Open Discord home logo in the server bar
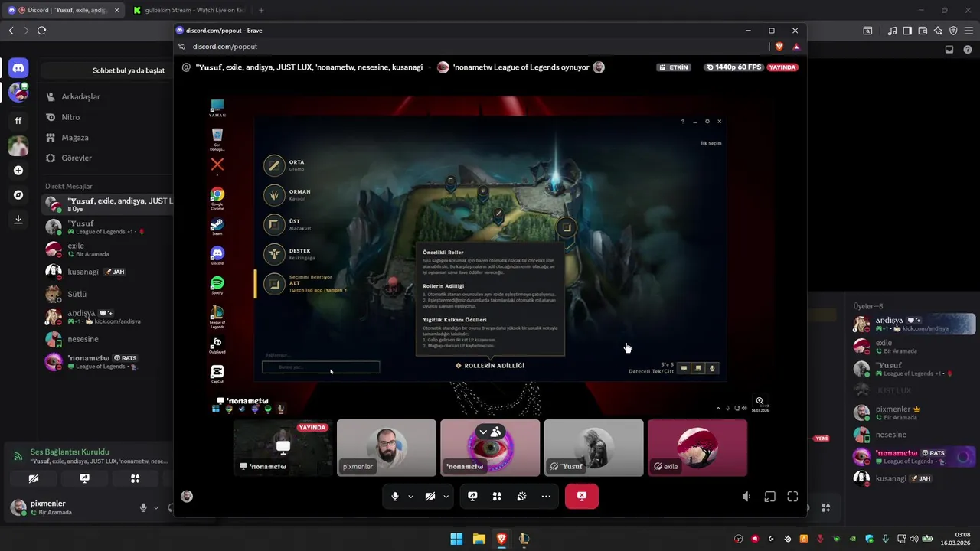980x551 pixels. click(x=18, y=68)
